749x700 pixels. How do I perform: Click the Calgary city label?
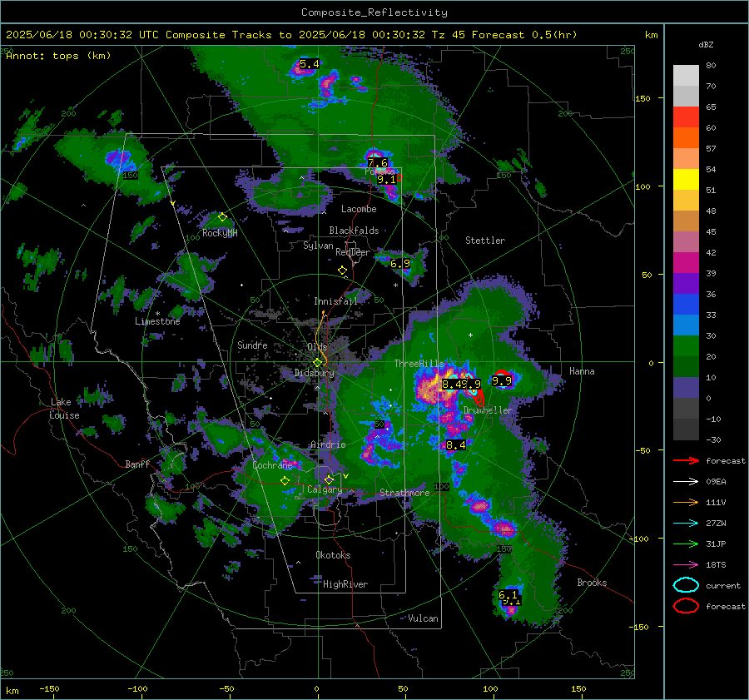325,489
